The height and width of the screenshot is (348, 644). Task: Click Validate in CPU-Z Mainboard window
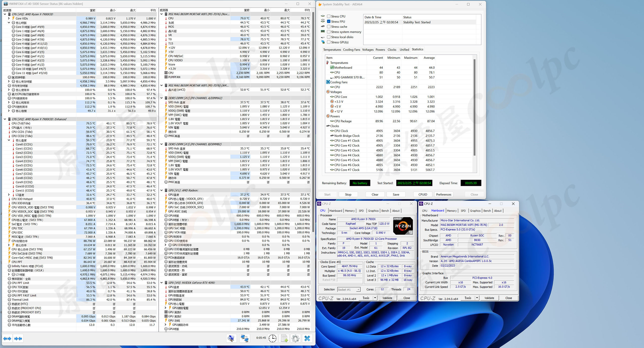(x=489, y=298)
